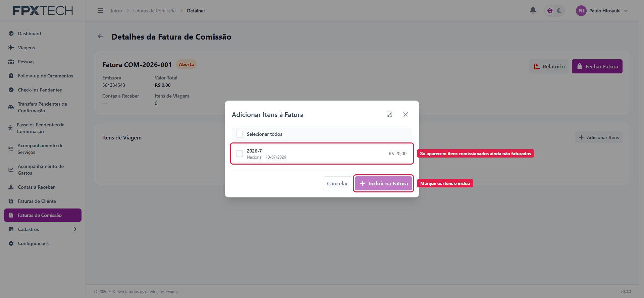Go back using the arrow icon
This screenshot has width=644, height=298.
point(101,36)
